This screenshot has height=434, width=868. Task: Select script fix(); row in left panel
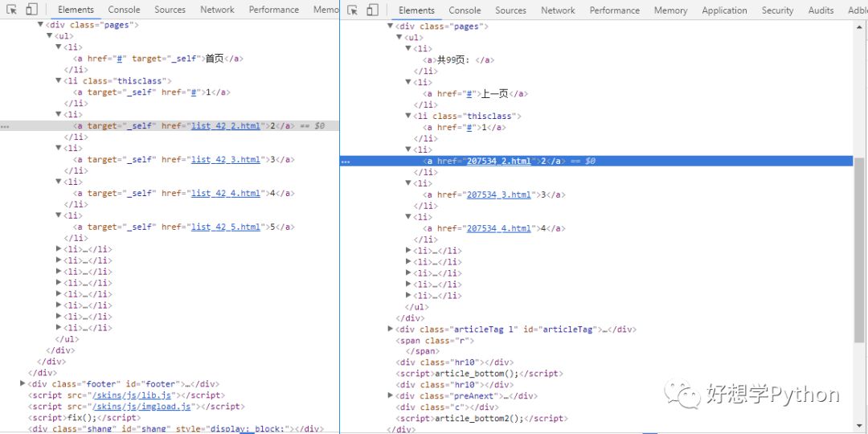pos(84,417)
